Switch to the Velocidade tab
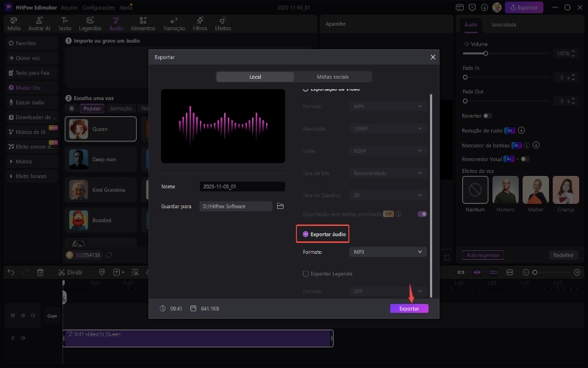This screenshot has height=368, width=588. pyautogui.click(x=503, y=24)
